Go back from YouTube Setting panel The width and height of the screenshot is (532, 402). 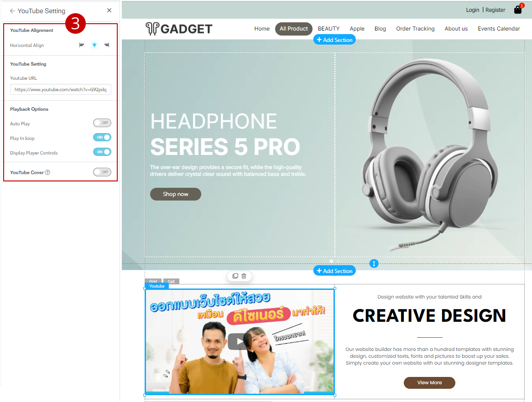pyautogui.click(x=12, y=11)
